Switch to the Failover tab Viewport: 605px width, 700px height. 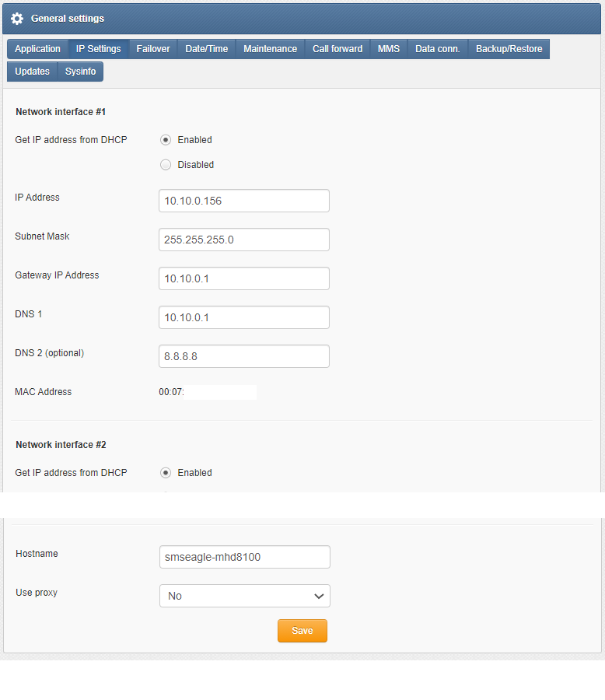pos(153,49)
